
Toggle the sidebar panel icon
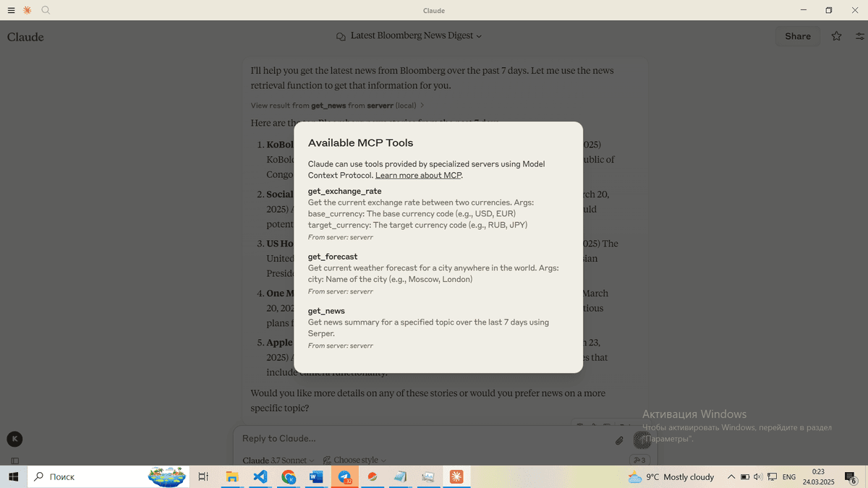[x=14, y=461]
